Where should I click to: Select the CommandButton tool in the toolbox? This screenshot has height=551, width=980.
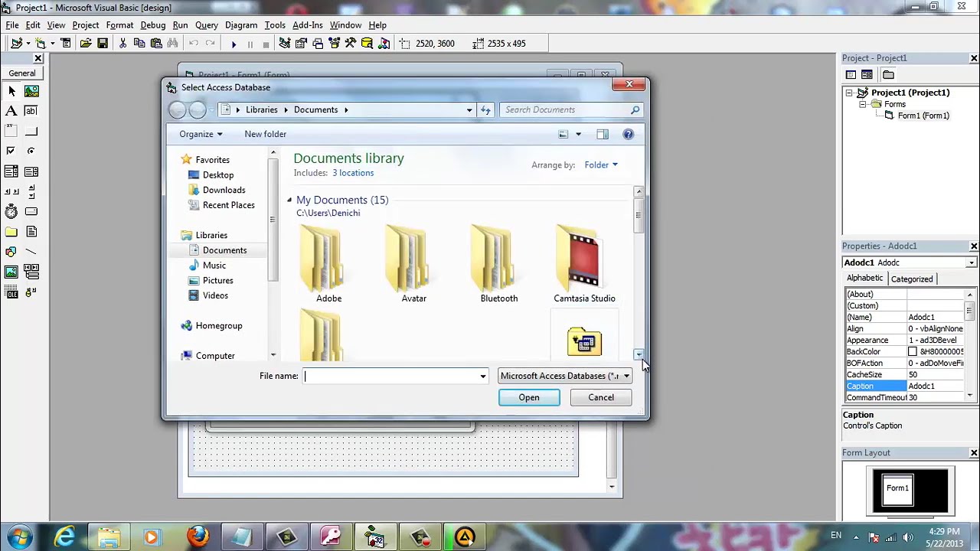click(31, 131)
